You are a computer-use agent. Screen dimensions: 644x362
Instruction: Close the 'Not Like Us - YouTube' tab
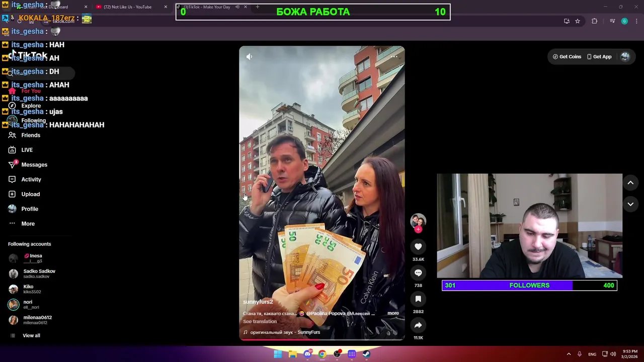click(166, 7)
